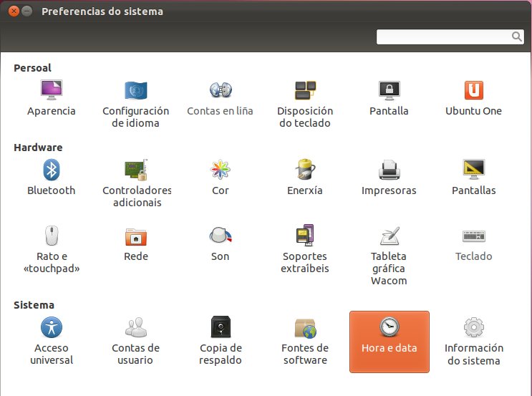The image size is (532, 396).
Task: Open the Pantalla lock settings
Action: (x=390, y=98)
